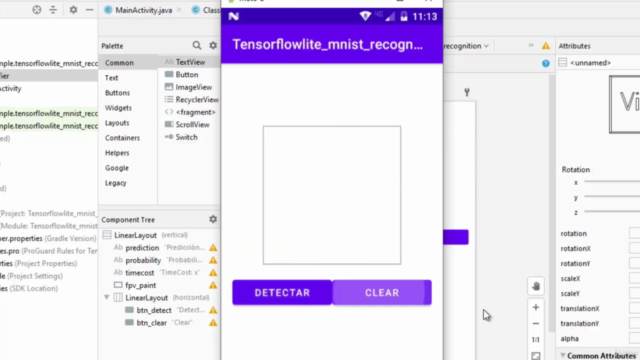This screenshot has width=640, height=360.
Task: Collapse the horizontal LinearLayout node
Action: 107,298
